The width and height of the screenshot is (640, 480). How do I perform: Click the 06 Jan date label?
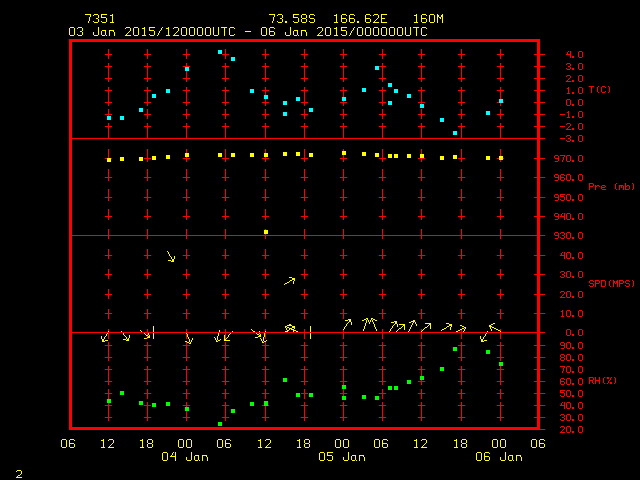coord(498,457)
